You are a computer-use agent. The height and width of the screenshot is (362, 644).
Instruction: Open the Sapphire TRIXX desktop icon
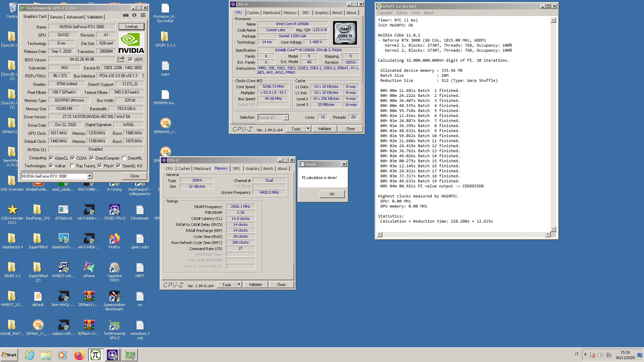[x=114, y=272]
